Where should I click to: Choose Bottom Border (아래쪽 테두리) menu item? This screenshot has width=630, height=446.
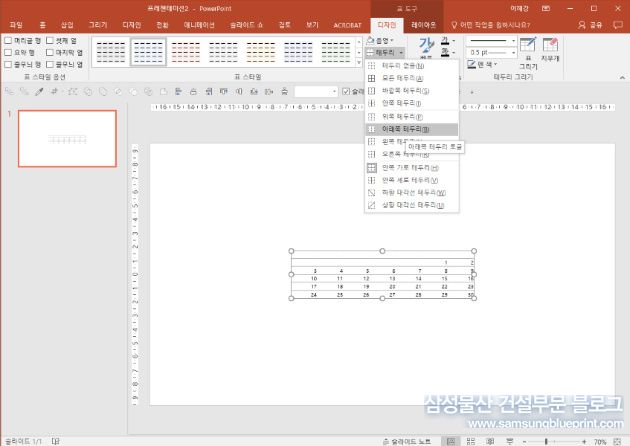(x=411, y=129)
